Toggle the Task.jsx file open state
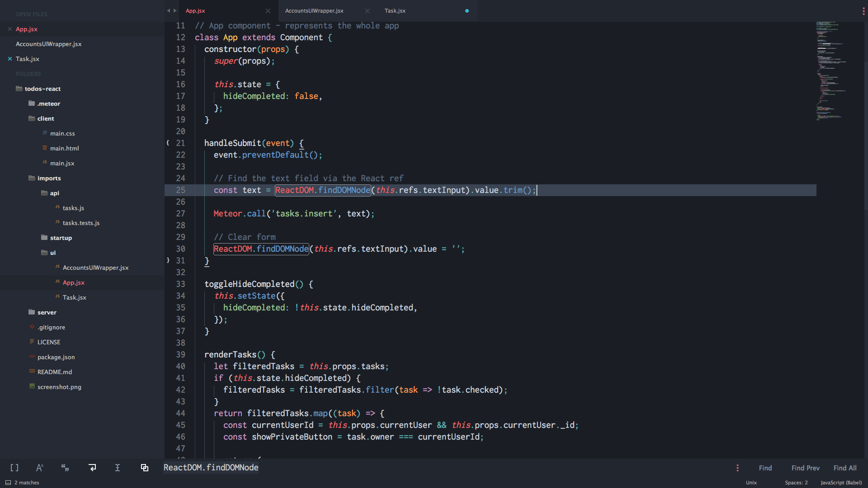 9,58
